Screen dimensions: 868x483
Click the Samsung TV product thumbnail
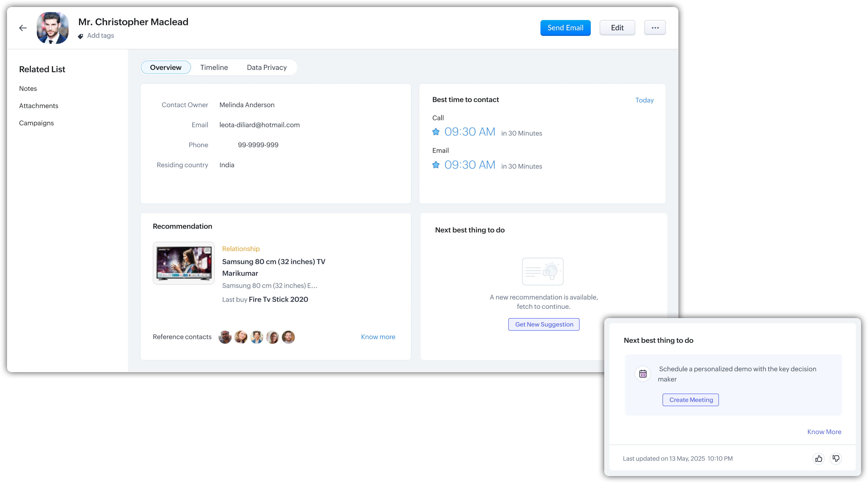[x=184, y=263]
